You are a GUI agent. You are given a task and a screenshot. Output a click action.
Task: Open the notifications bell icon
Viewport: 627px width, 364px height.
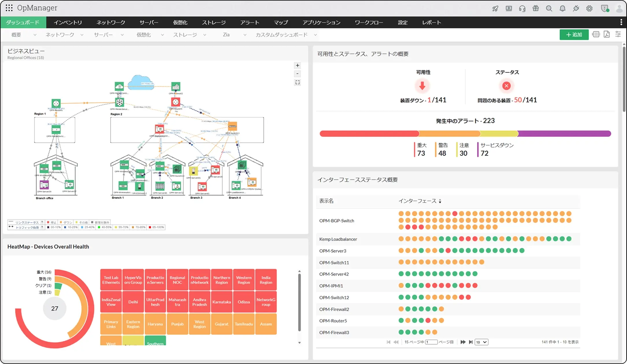(x=562, y=8)
